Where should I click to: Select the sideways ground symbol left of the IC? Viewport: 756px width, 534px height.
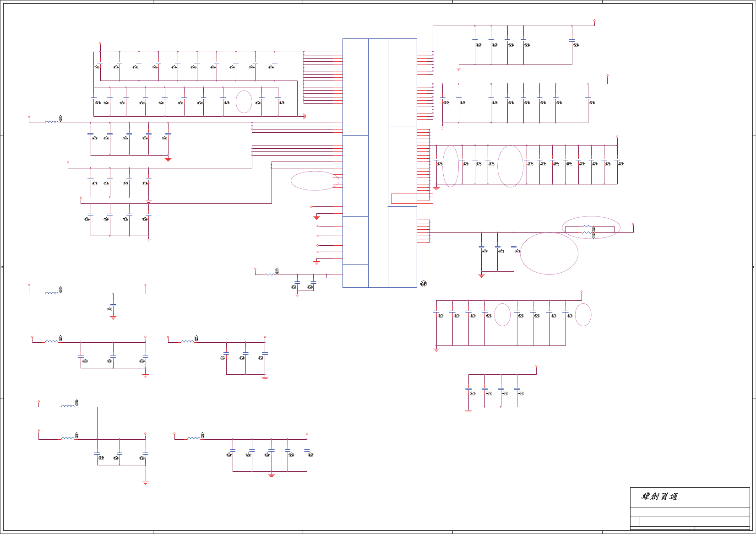coord(305,116)
